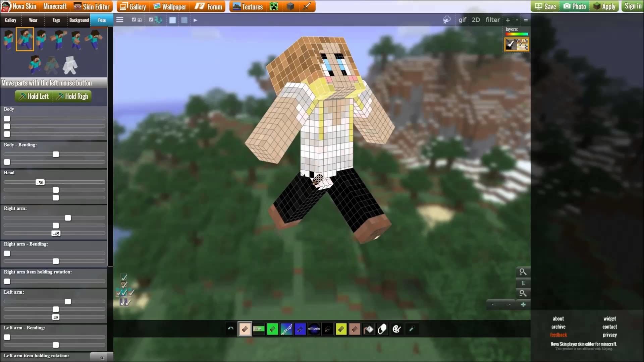Image resolution: width=644 pixels, height=362 pixels.
Task: Select the yellow pencil tool
Action: point(341,329)
